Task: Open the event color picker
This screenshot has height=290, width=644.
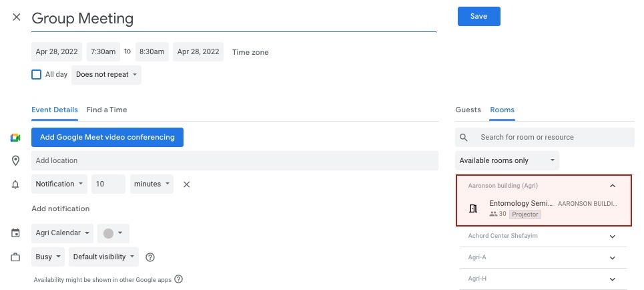Action: pyautogui.click(x=113, y=233)
